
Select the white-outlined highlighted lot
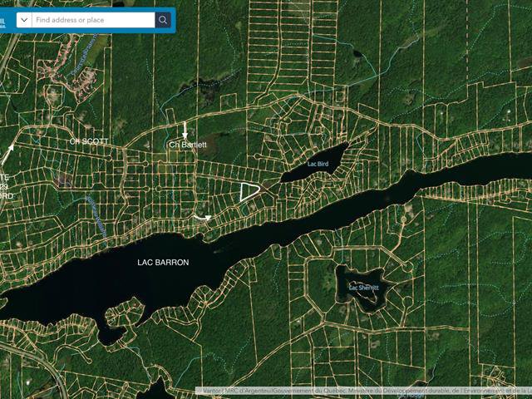tap(249, 192)
